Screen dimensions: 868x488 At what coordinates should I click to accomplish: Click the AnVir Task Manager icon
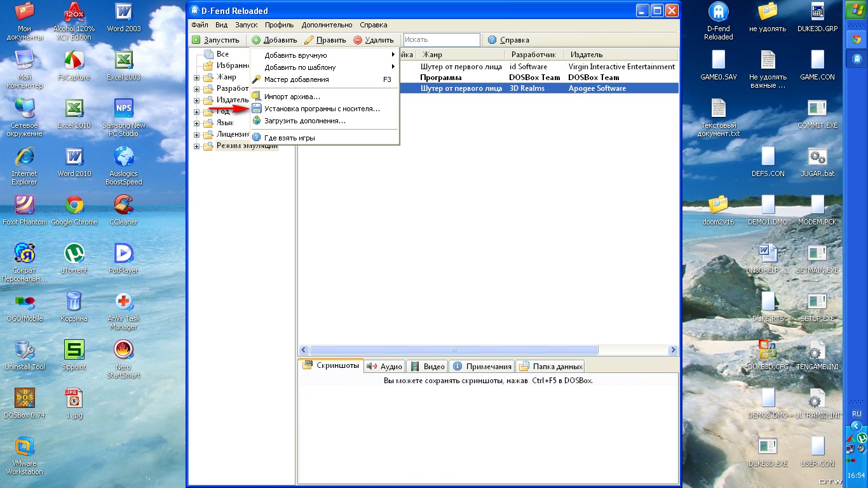[x=123, y=311]
